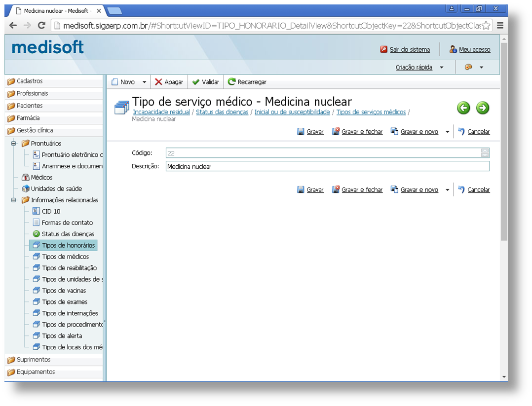Select Status das doenças tree item
Image resolution: width=532 pixels, height=406 pixels.
click(x=64, y=234)
